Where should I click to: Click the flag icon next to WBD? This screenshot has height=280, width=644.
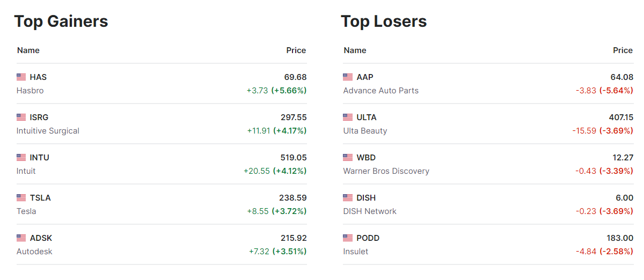(348, 158)
